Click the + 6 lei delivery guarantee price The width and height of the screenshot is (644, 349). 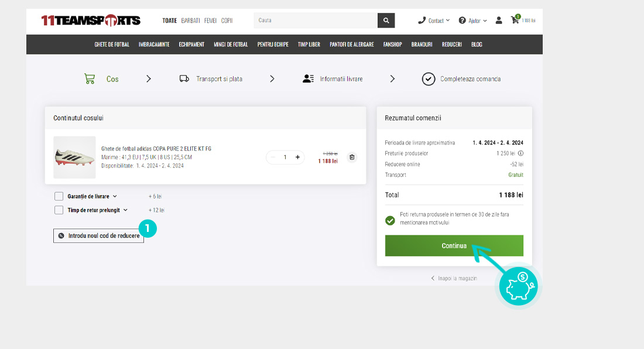pos(155,196)
